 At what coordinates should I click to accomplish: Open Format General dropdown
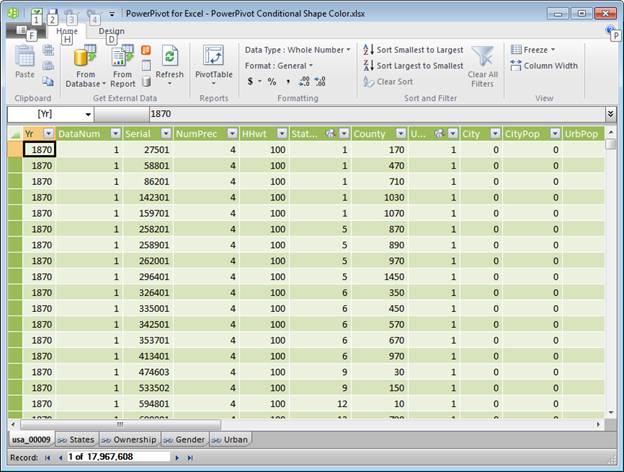pyautogui.click(x=279, y=65)
